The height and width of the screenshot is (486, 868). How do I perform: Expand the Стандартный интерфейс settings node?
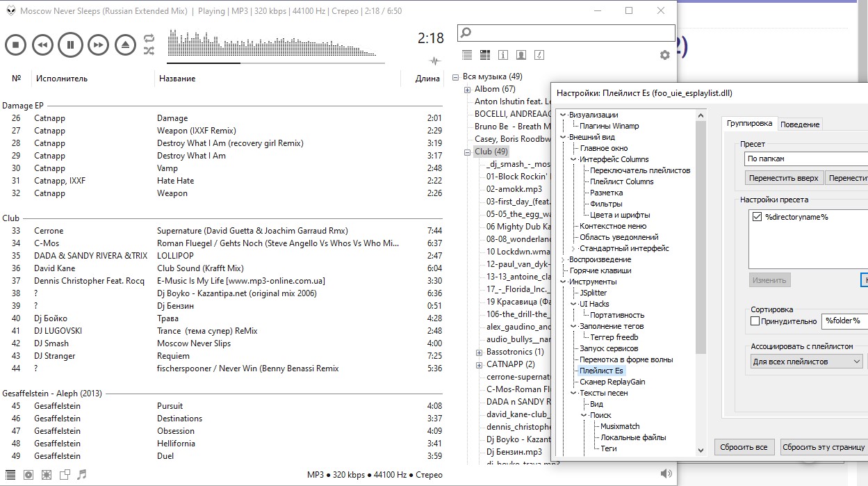pyautogui.click(x=573, y=248)
